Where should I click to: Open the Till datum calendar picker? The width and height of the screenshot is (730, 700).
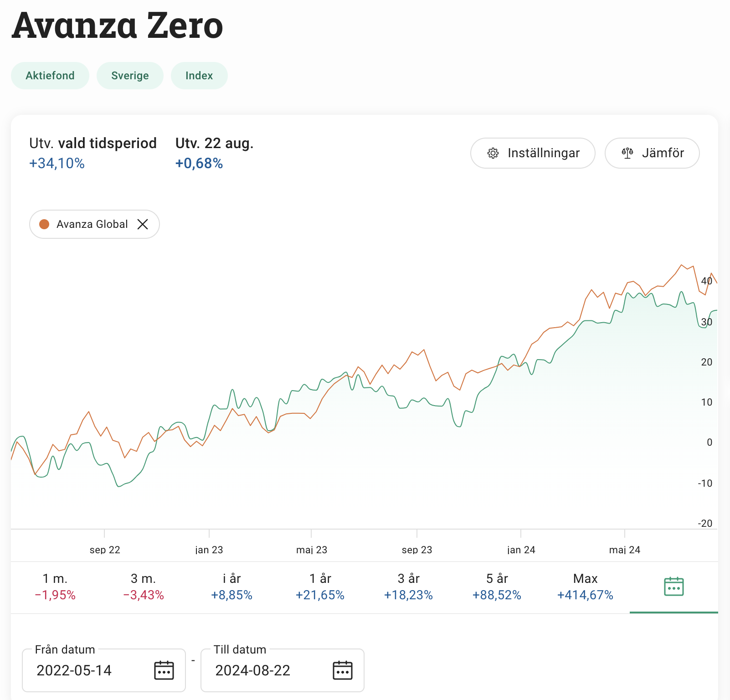(343, 670)
